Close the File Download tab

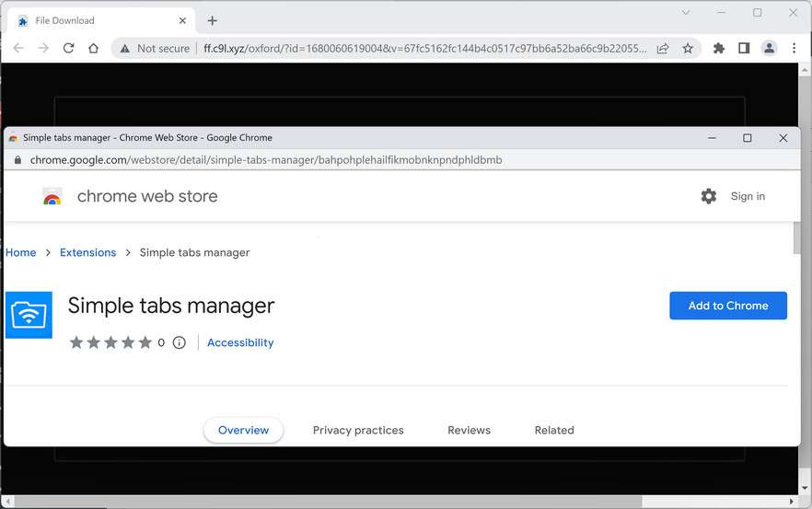point(183,21)
